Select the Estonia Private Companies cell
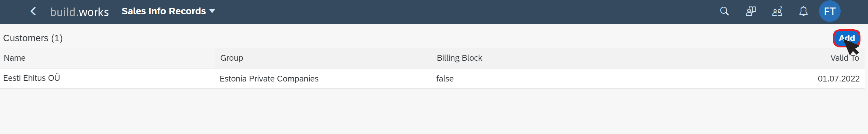The image size is (868, 134). (x=269, y=79)
